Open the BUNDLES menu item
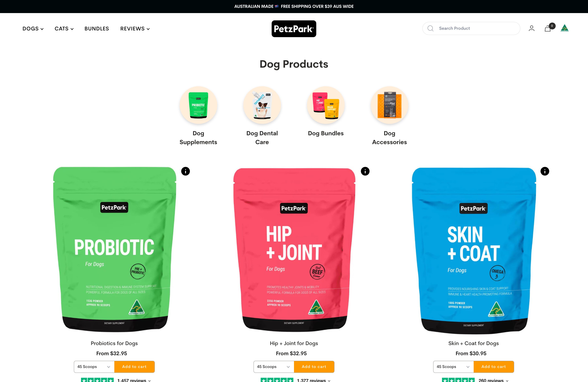 click(x=97, y=29)
